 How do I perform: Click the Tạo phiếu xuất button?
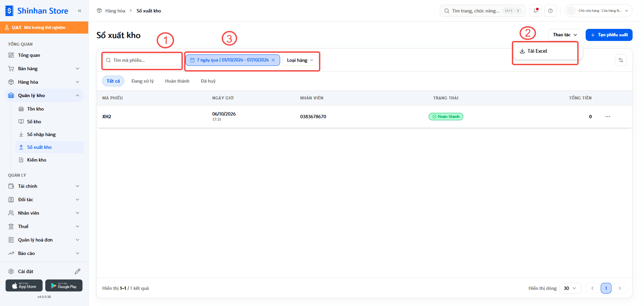pos(609,35)
